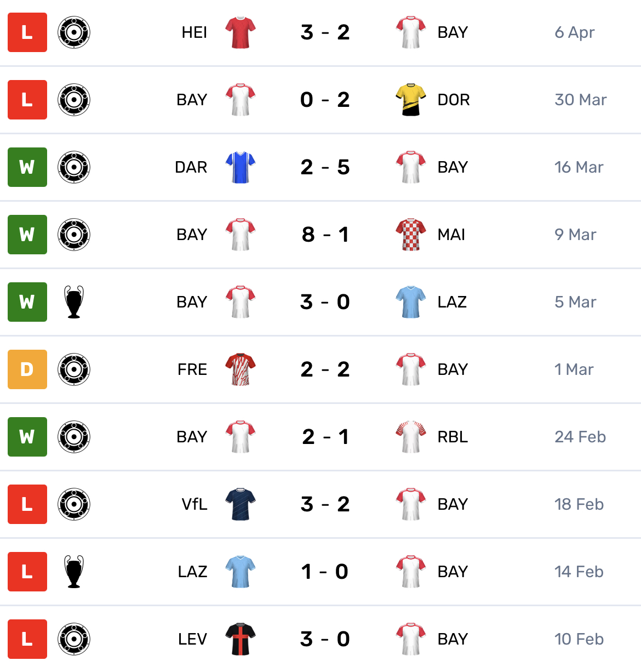641x672 pixels.
Task: Click the dark navy VfL jersey icon
Action: point(241,504)
